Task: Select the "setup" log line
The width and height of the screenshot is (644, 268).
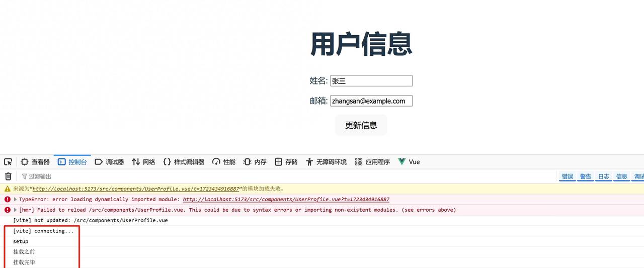Action: pos(21,242)
